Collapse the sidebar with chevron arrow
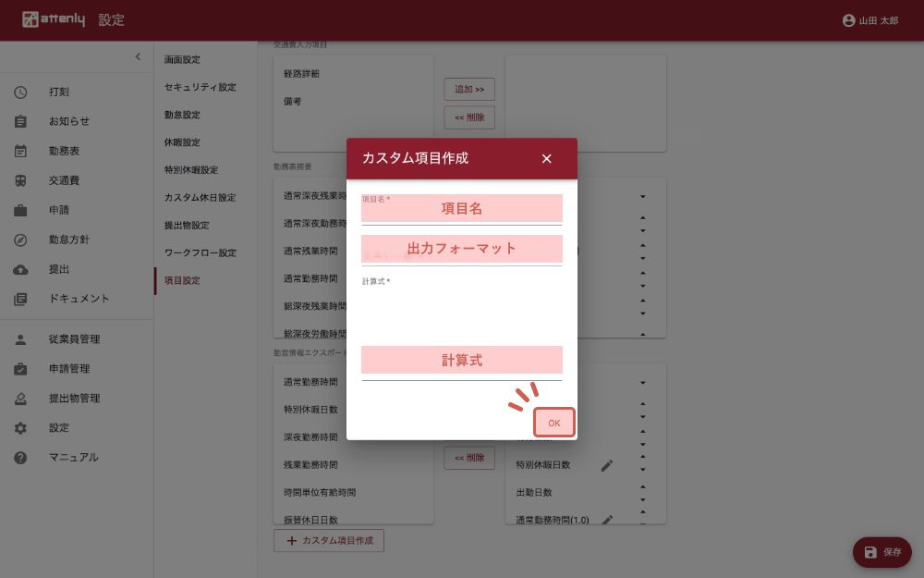924x578 pixels. 138,57
